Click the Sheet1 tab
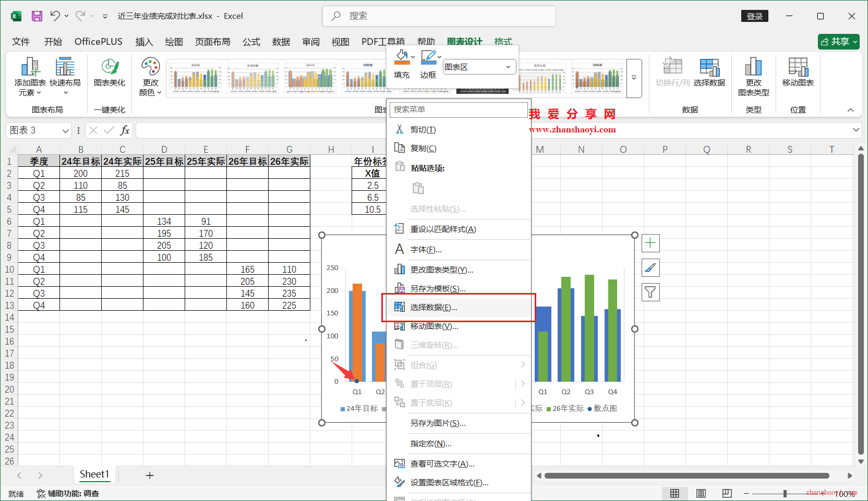This screenshot has width=868, height=501. (94, 474)
